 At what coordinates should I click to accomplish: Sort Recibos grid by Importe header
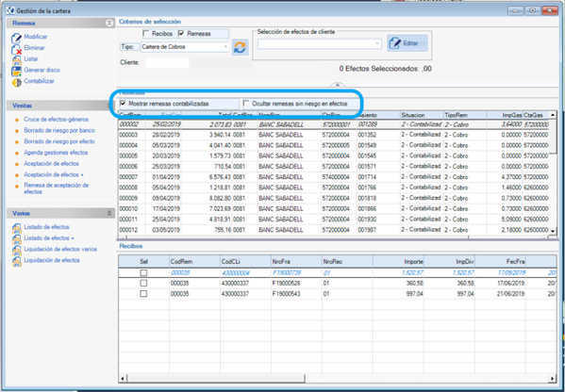[399, 262]
